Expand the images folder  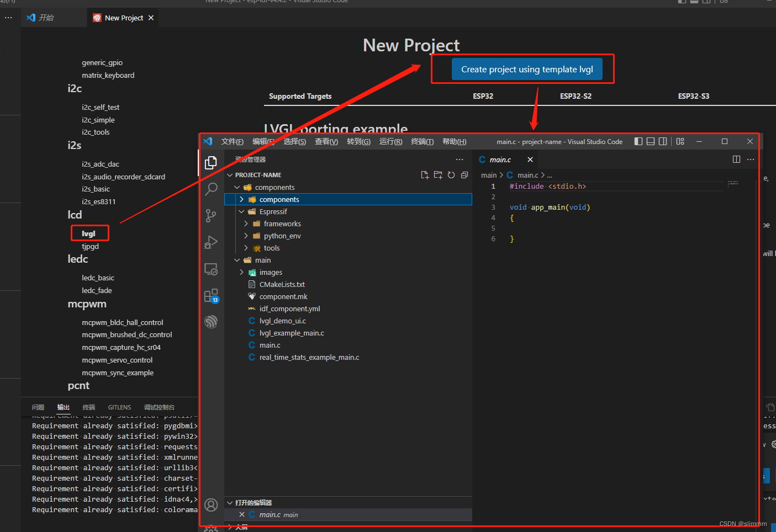pos(241,272)
